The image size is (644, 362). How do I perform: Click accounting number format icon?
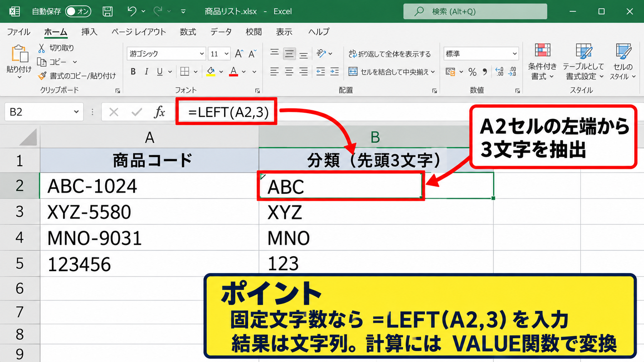tap(450, 72)
